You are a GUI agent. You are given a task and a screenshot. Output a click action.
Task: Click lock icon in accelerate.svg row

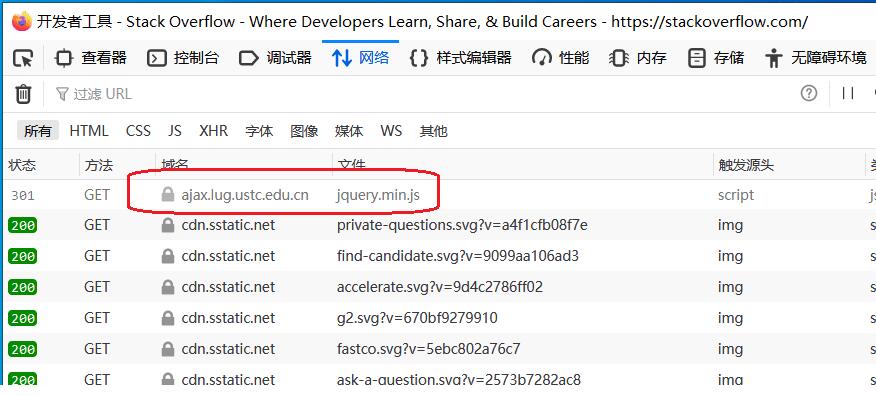(168, 287)
